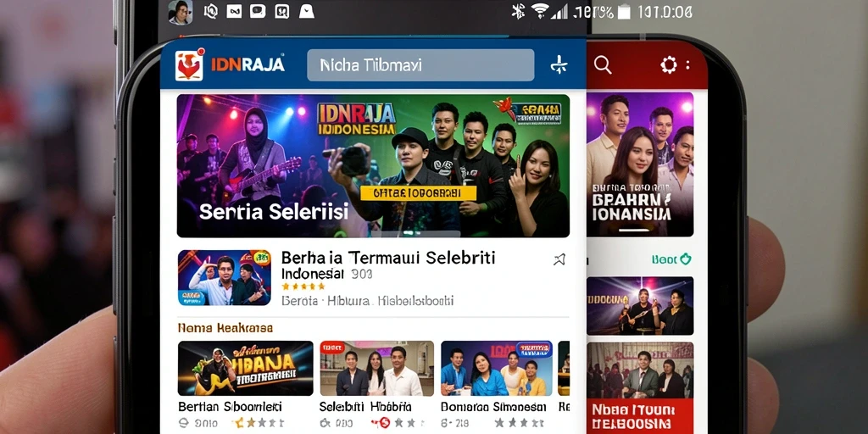Open the Sertia Seleriisi banner
The height and width of the screenshot is (434, 868).
click(x=373, y=165)
